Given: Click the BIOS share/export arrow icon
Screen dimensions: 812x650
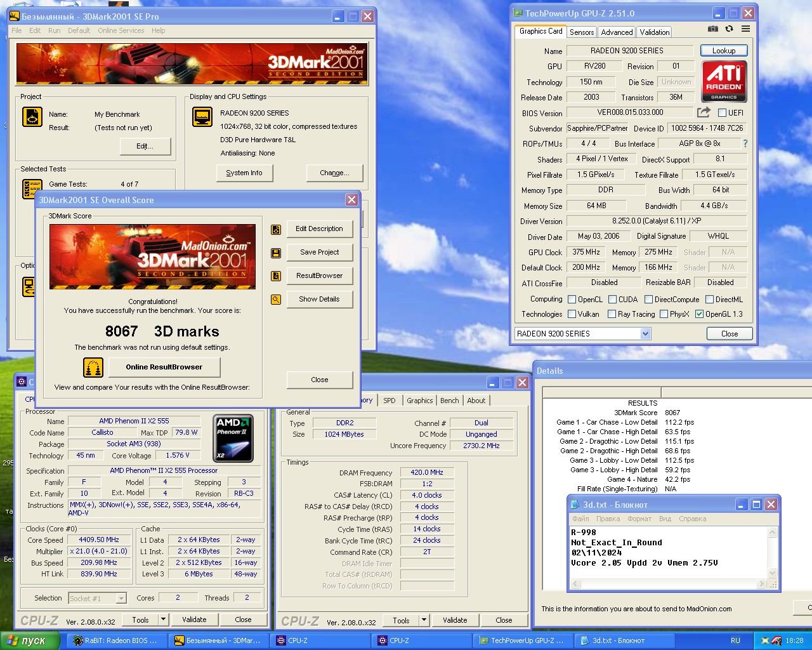Looking at the screenshot, I should click(704, 112).
